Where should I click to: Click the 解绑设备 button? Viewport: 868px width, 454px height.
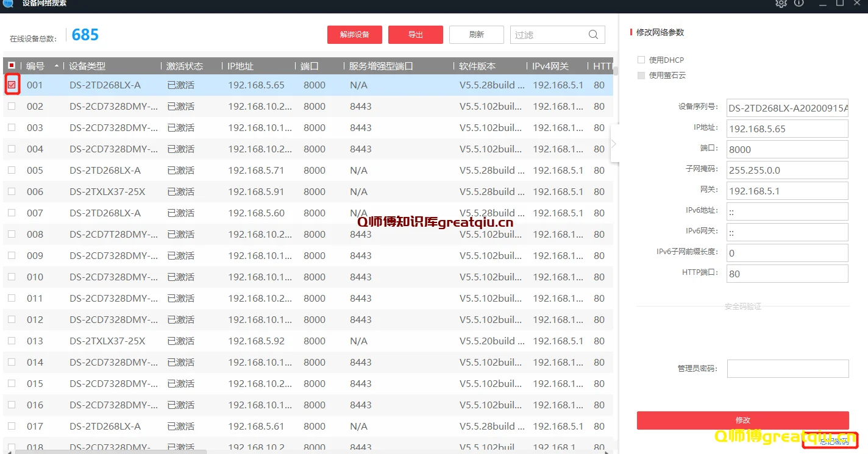355,35
